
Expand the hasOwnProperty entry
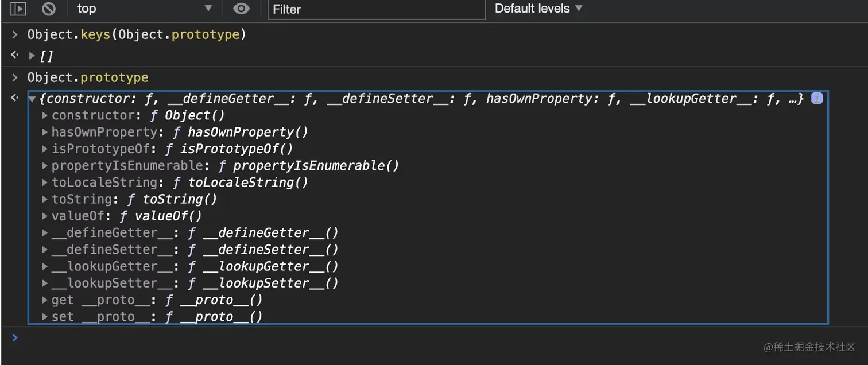point(45,132)
